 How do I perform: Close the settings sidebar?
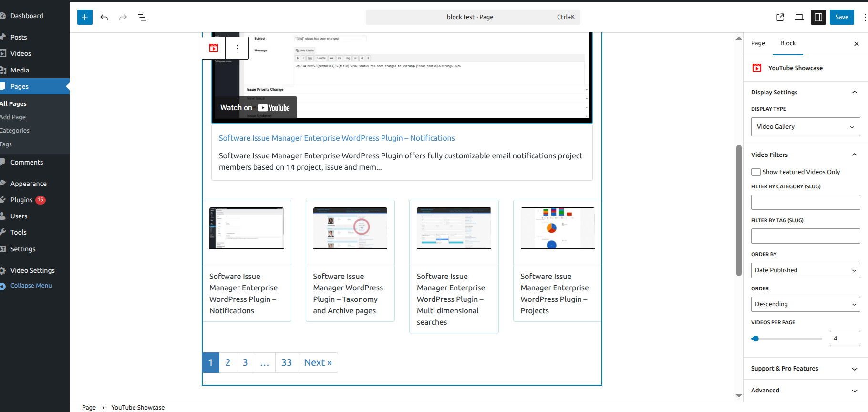click(x=857, y=44)
